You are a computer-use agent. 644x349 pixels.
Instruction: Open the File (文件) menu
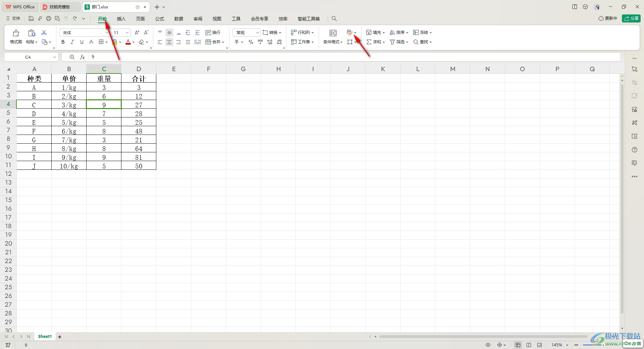click(x=13, y=18)
